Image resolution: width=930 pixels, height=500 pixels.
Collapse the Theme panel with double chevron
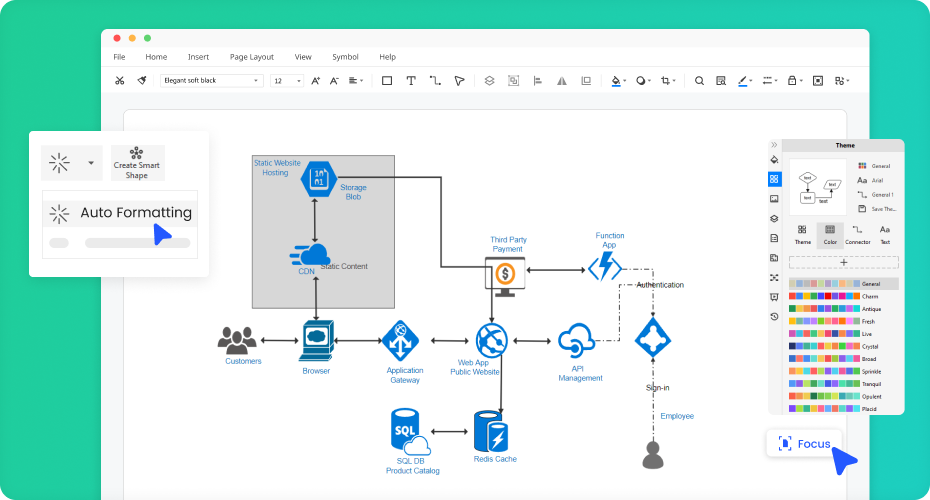click(774, 145)
